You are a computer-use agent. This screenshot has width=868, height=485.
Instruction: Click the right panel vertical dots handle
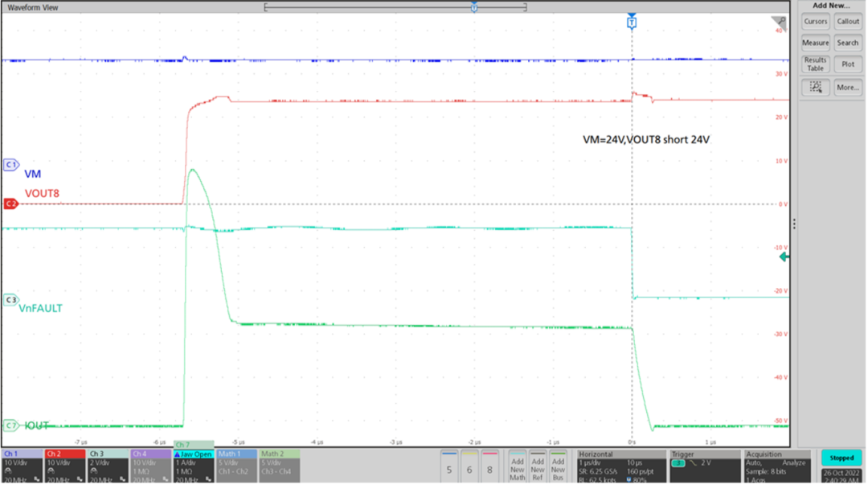pyautogui.click(x=794, y=224)
